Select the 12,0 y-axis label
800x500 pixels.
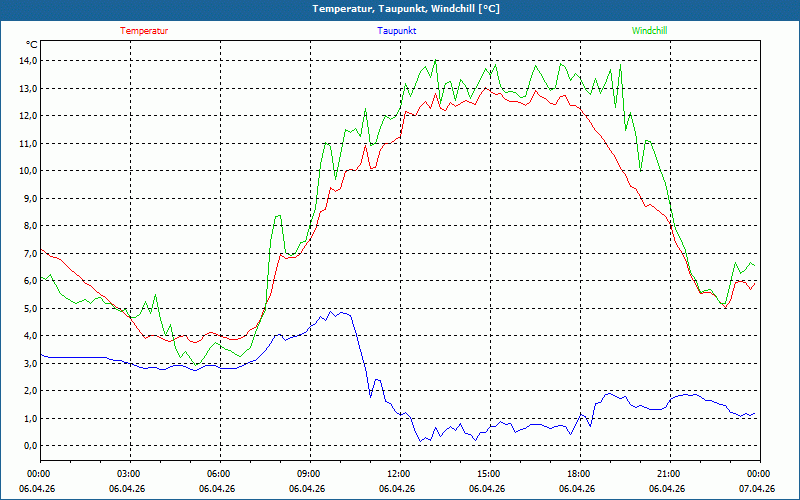27,116
